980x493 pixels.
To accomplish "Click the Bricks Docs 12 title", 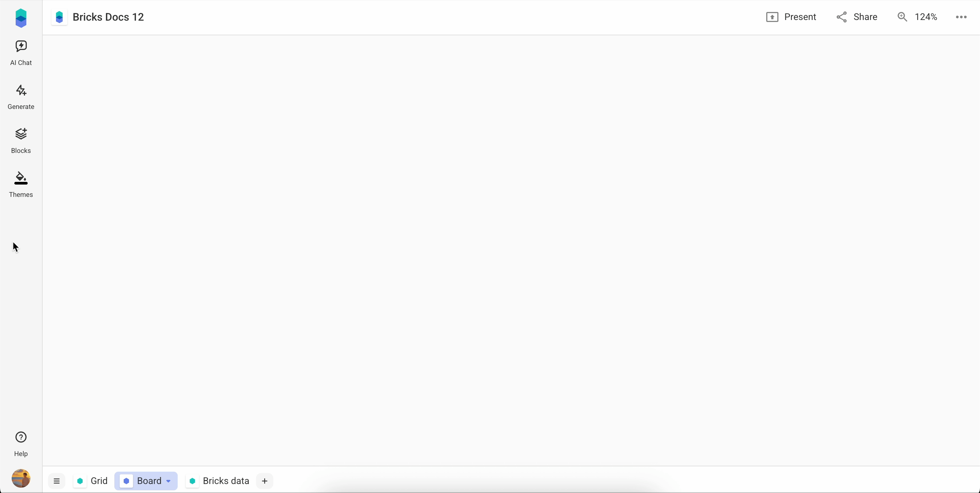I will (x=108, y=17).
